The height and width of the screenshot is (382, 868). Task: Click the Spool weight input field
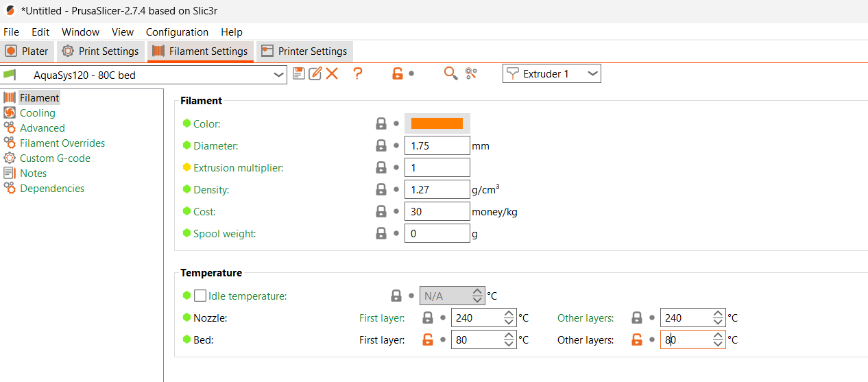tap(437, 233)
